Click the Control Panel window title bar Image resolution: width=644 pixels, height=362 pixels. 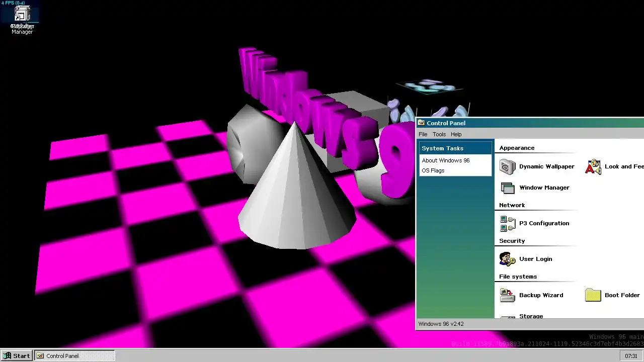[530, 123]
